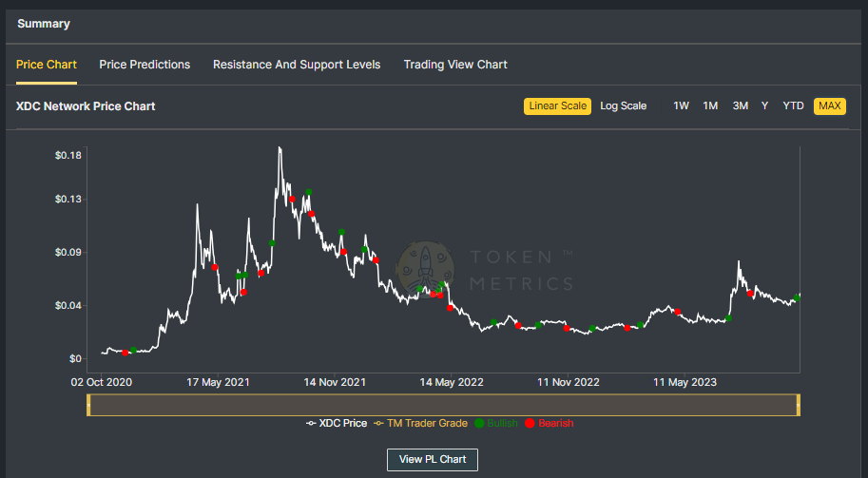Choose the YTD time range
The width and height of the screenshot is (868, 478).
(793, 105)
